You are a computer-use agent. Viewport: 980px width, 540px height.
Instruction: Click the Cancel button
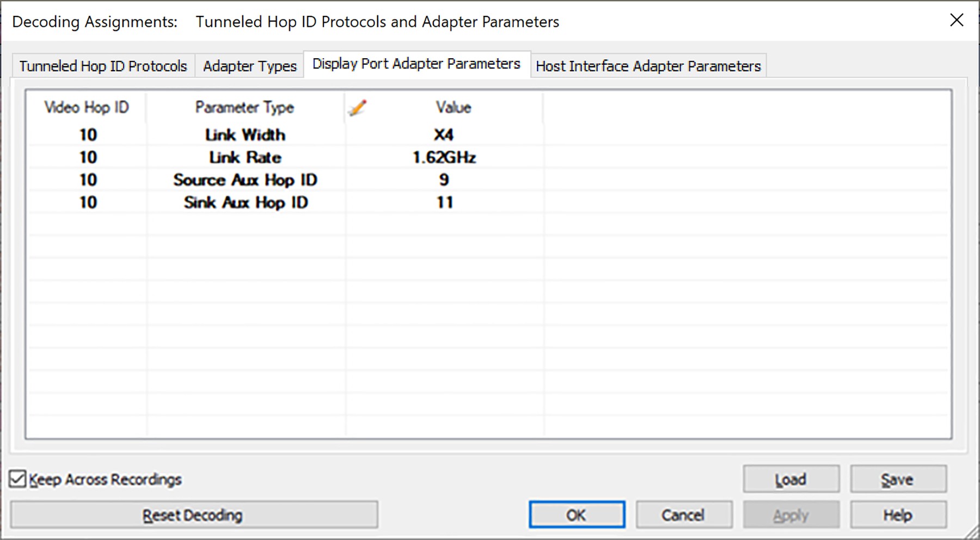click(683, 514)
